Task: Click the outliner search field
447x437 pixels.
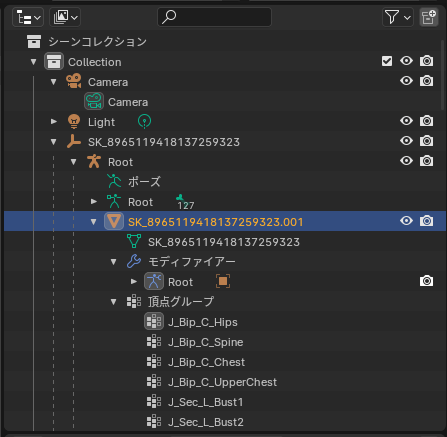Action: pos(214,17)
